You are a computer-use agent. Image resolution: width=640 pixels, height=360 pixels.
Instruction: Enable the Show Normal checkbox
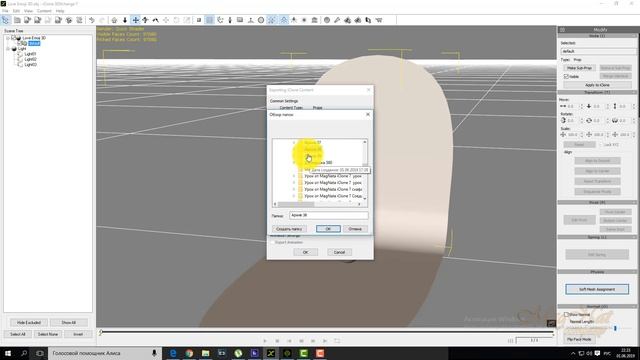tap(566, 315)
